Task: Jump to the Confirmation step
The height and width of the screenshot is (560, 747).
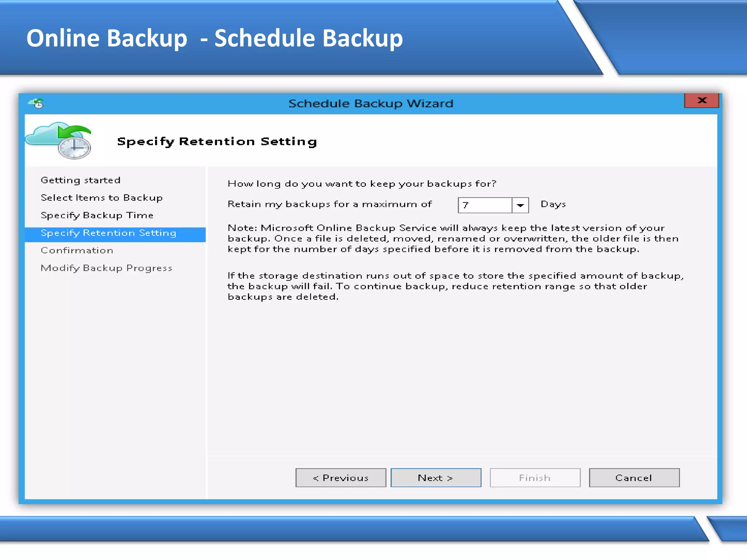Action: point(77,250)
